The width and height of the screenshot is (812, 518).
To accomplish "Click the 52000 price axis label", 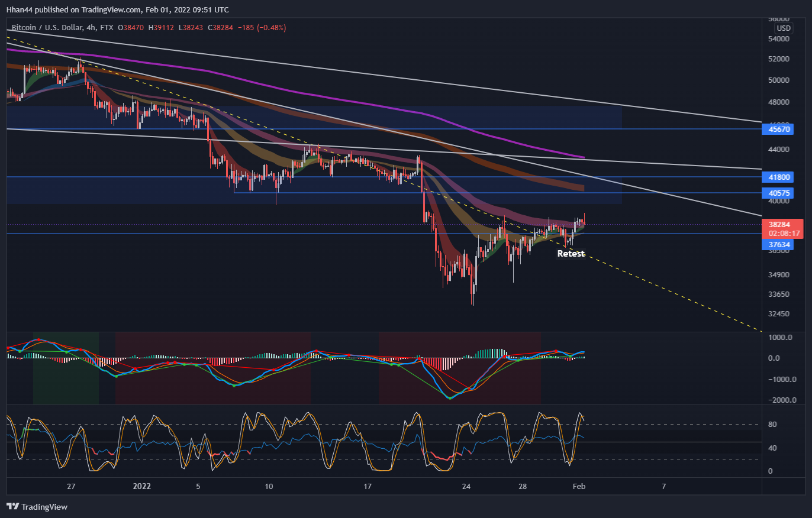I will point(779,59).
